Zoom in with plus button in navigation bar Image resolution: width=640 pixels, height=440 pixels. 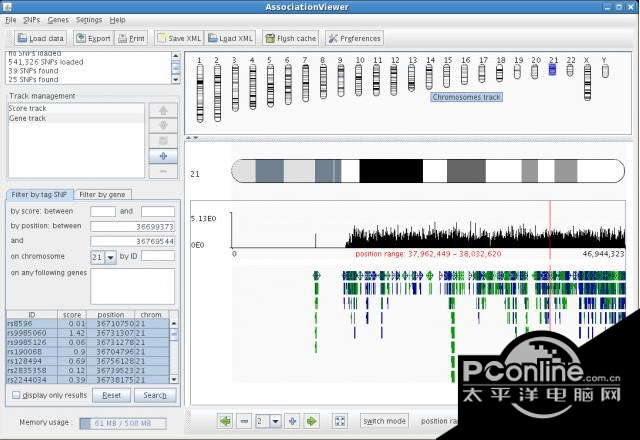(x=292, y=421)
